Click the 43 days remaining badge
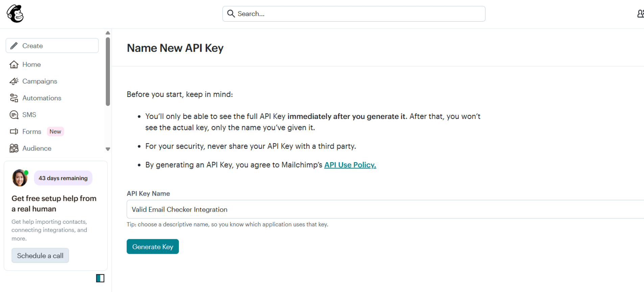The height and width of the screenshot is (292, 644). click(x=63, y=178)
